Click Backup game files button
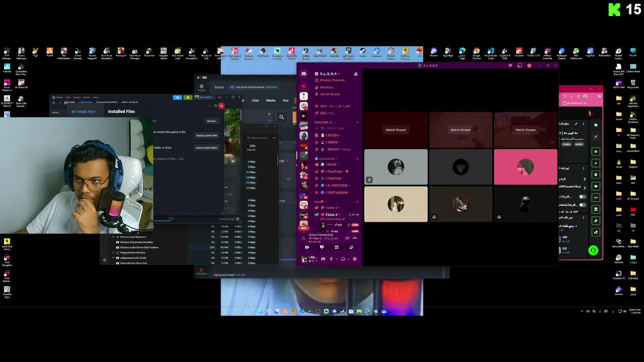The height and width of the screenshot is (362, 644). [x=207, y=135]
